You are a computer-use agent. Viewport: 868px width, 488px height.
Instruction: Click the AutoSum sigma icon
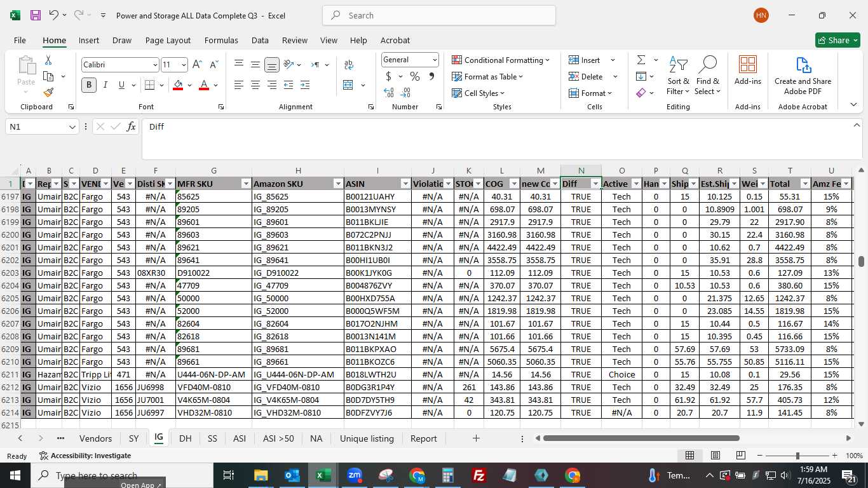click(x=641, y=60)
